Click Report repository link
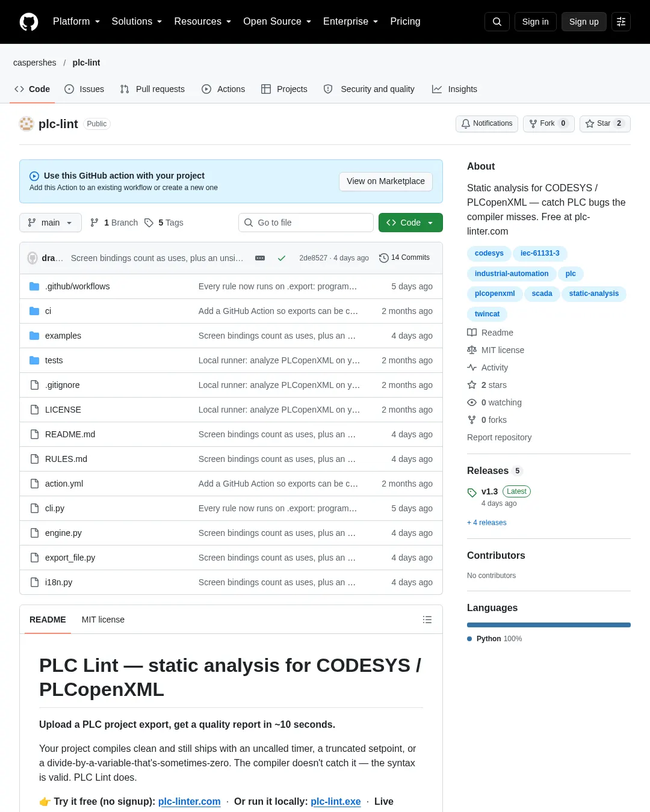650x812 pixels. (499, 437)
